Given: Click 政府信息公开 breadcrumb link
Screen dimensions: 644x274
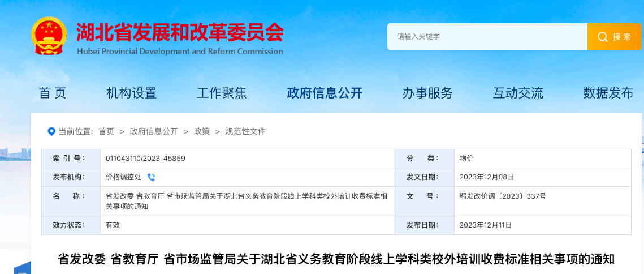Looking at the screenshot, I should coord(154,131).
